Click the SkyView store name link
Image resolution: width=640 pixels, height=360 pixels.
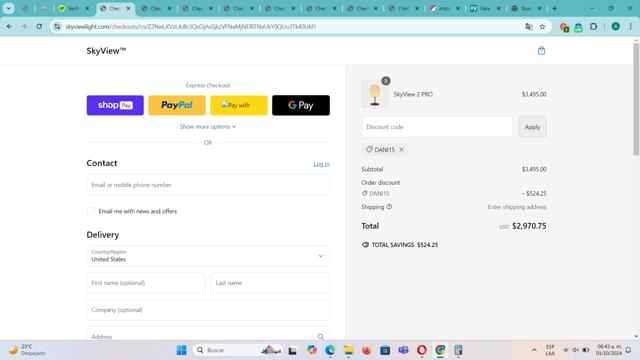(106, 51)
